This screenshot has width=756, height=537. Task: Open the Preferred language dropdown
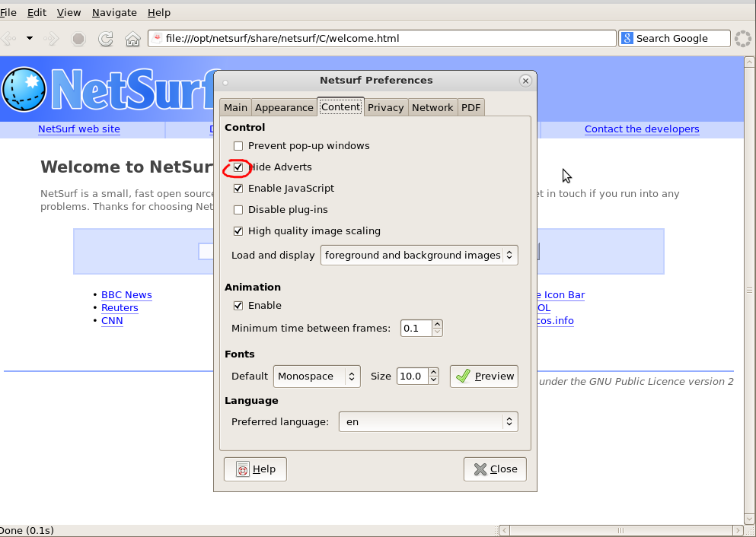tap(428, 422)
